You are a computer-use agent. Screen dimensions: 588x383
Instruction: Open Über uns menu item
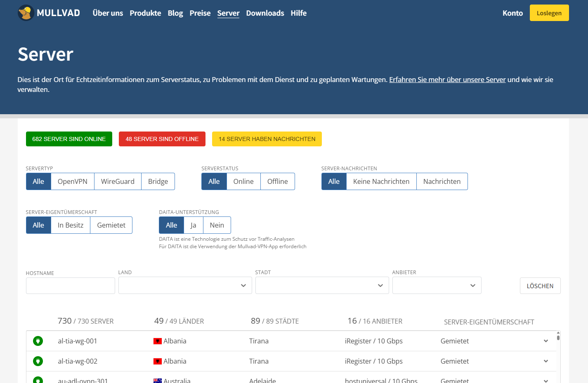click(x=108, y=13)
